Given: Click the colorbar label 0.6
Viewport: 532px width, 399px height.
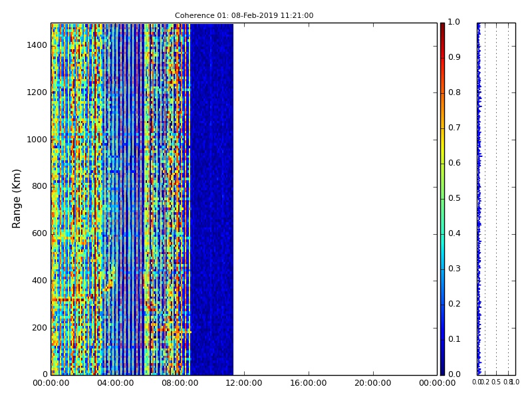Looking at the screenshot, I should click(x=454, y=163).
